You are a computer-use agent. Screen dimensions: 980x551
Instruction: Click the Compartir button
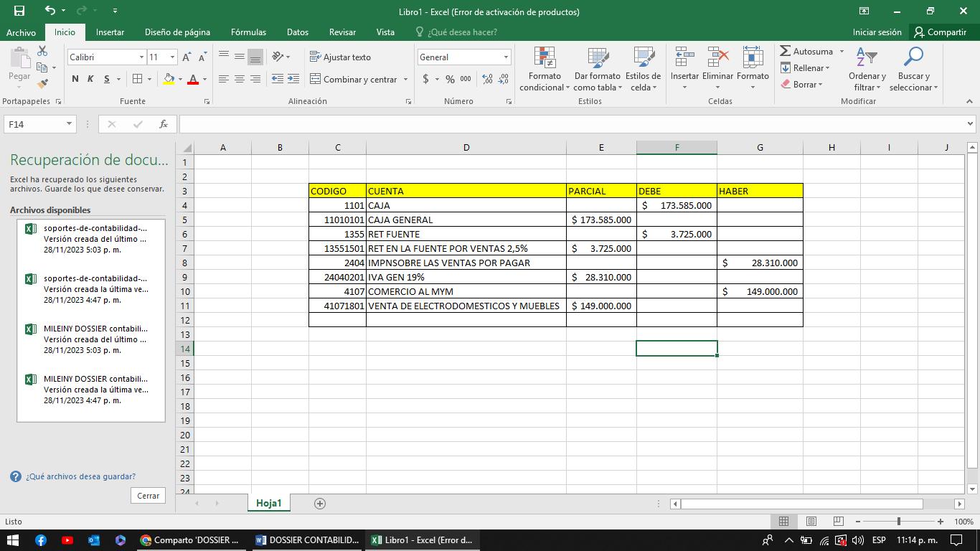coord(940,32)
